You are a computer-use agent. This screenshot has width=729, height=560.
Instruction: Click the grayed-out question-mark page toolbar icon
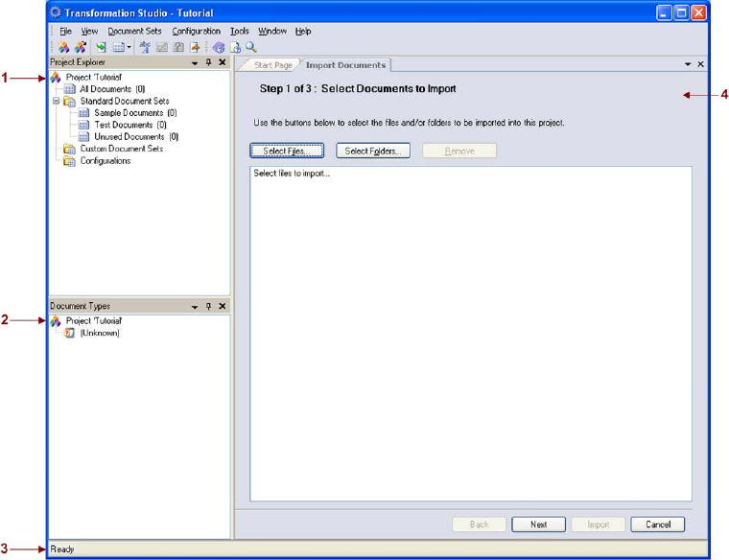tap(178, 47)
